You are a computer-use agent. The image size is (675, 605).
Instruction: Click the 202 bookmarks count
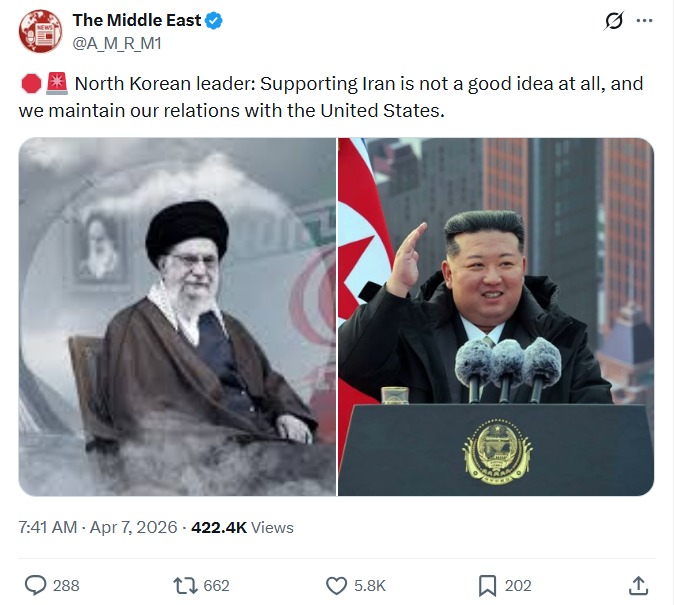tap(518, 586)
